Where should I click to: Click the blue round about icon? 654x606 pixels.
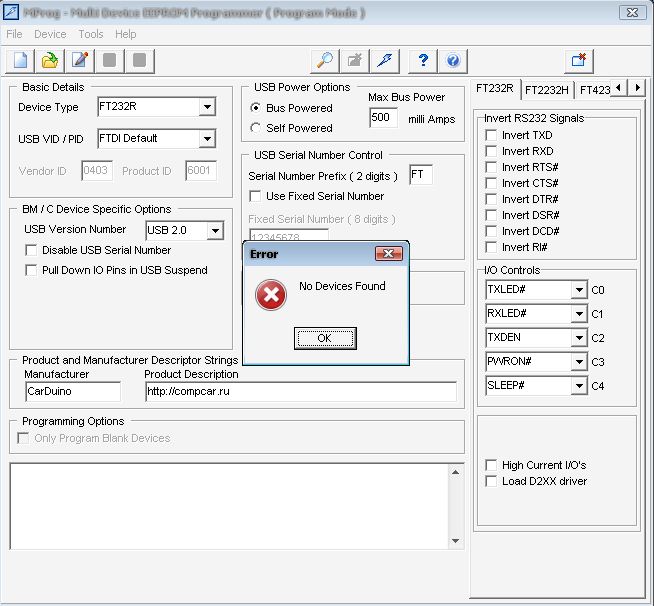(453, 60)
